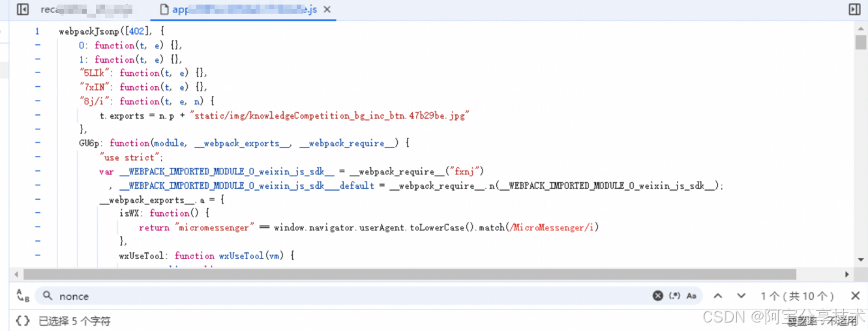Image resolution: width=868 pixels, height=331 pixels.
Task: Click the '1个(共10个)' match counter
Action: 797,296
